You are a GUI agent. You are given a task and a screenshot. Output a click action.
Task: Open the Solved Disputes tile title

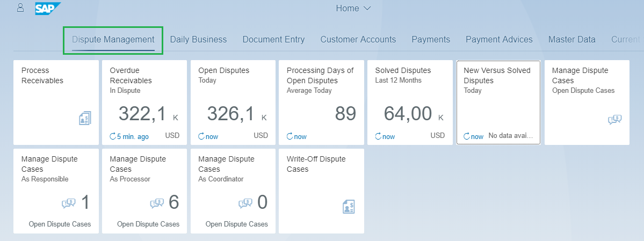403,71
